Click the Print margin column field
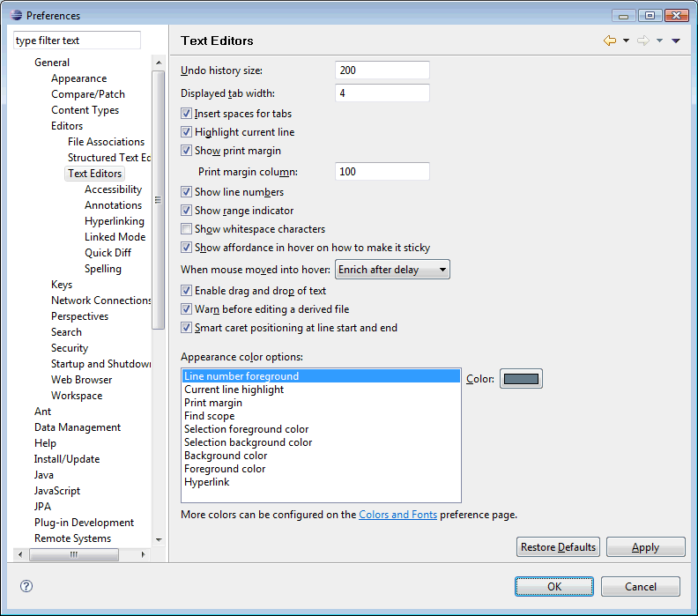 tap(382, 171)
